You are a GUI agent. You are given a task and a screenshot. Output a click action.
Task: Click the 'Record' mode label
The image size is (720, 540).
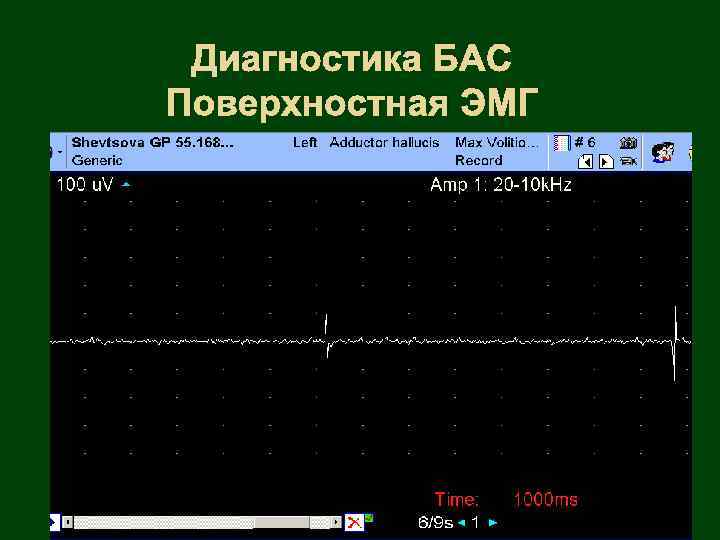[x=478, y=160]
